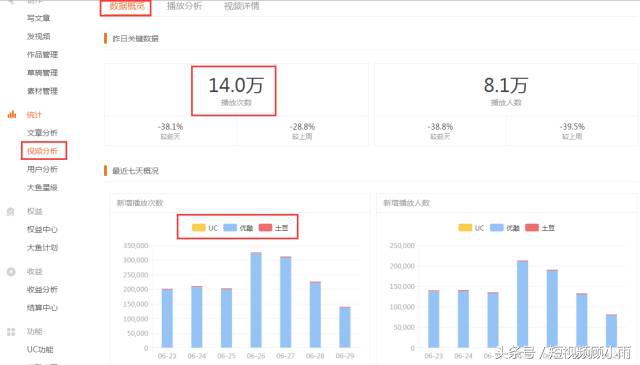
Task: Open 权益中心 in the sidebar
Action: tap(42, 229)
